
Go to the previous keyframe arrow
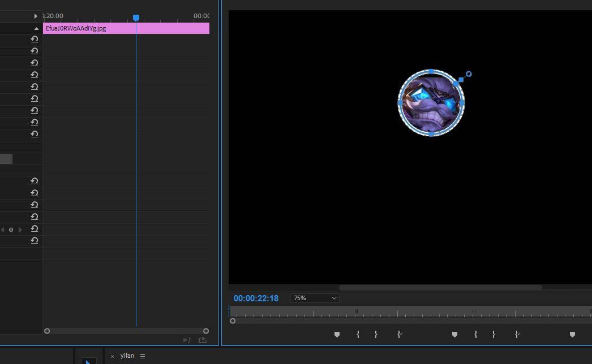tap(2, 229)
